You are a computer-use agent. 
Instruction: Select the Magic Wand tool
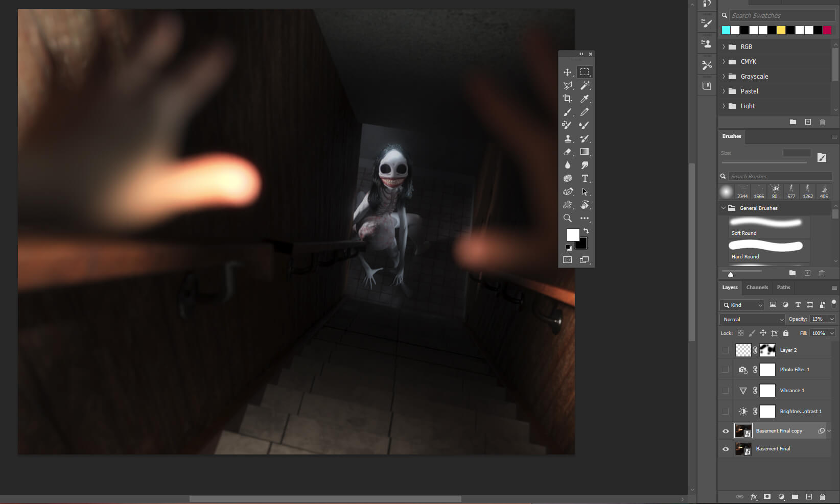click(x=585, y=85)
